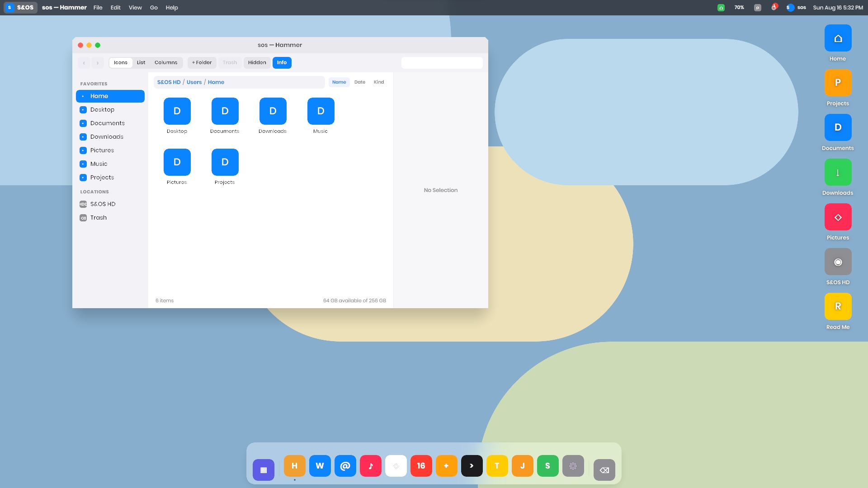
Task: Go to Users in breadcrumb path
Action: point(194,82)
